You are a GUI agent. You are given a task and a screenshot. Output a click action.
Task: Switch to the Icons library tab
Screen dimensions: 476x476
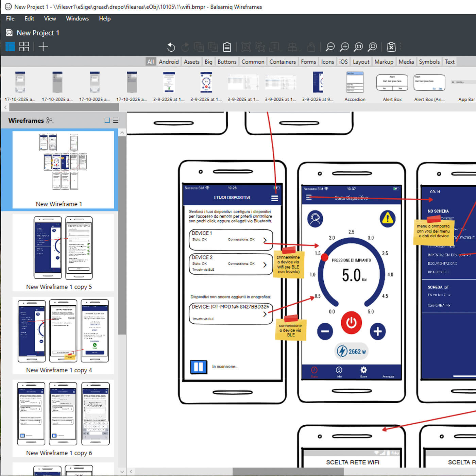click(x=327, y=62)
